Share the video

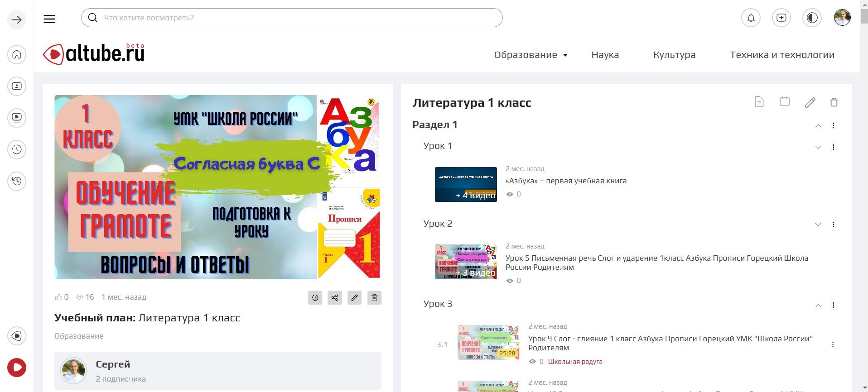[x=335, y=298]
